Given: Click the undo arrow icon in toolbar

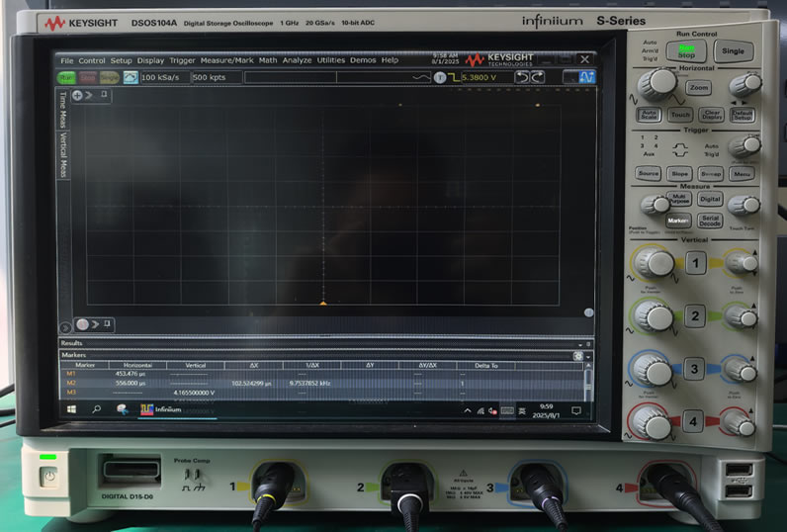Looking at the screenshot, I should pyautogui.click(x=522, y=77).
